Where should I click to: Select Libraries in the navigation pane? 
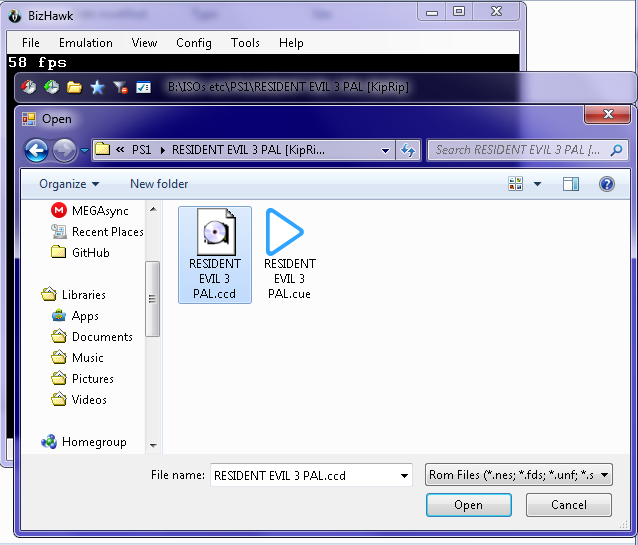74,294
